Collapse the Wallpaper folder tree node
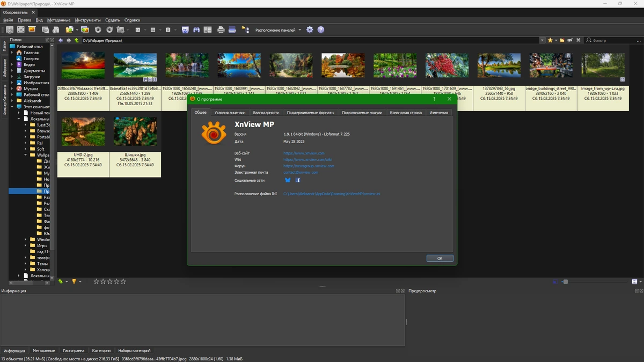Viewport: 644px width, 362px height. [x=25, y=155]
